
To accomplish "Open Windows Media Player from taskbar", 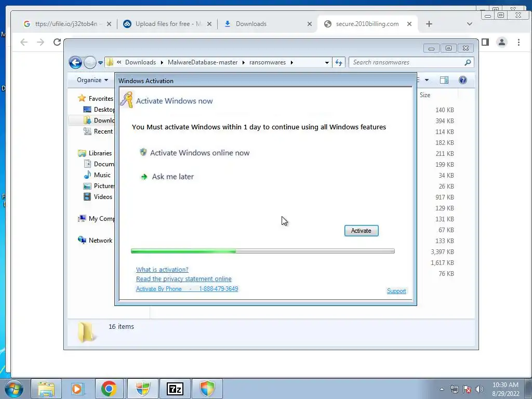I will coord(77,389).
